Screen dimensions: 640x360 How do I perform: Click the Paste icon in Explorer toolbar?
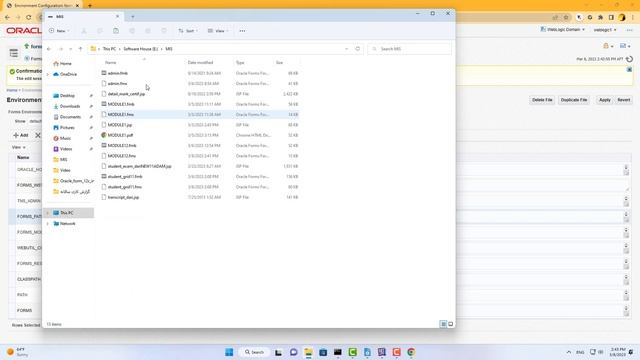[x=116, y=31]
